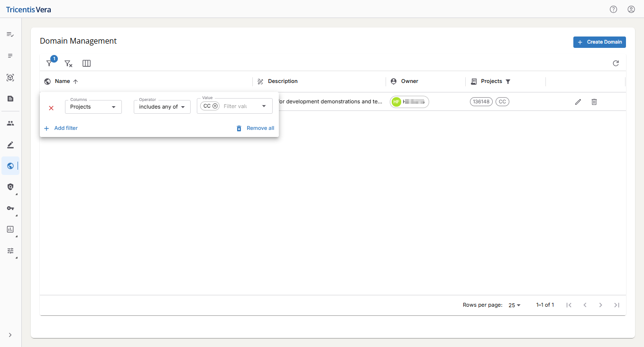Image resolution: width=644 pixels, height=347 pixels.
Task: Select the globe Domain Management sidebar icon
Action: point(10,166)
